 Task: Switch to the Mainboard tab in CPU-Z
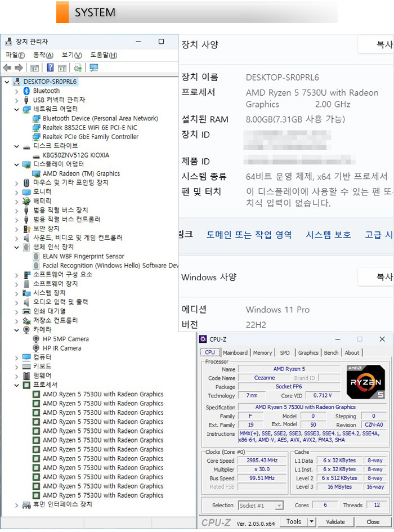tap(235, 352)
